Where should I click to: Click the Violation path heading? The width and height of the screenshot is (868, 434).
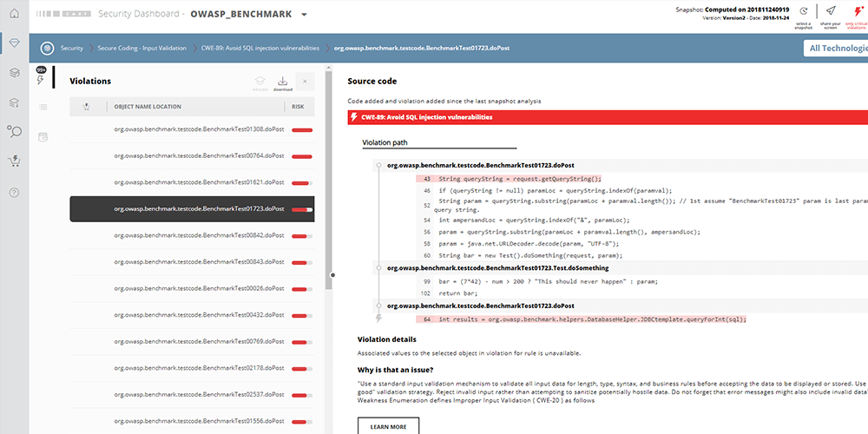point(385,142)
